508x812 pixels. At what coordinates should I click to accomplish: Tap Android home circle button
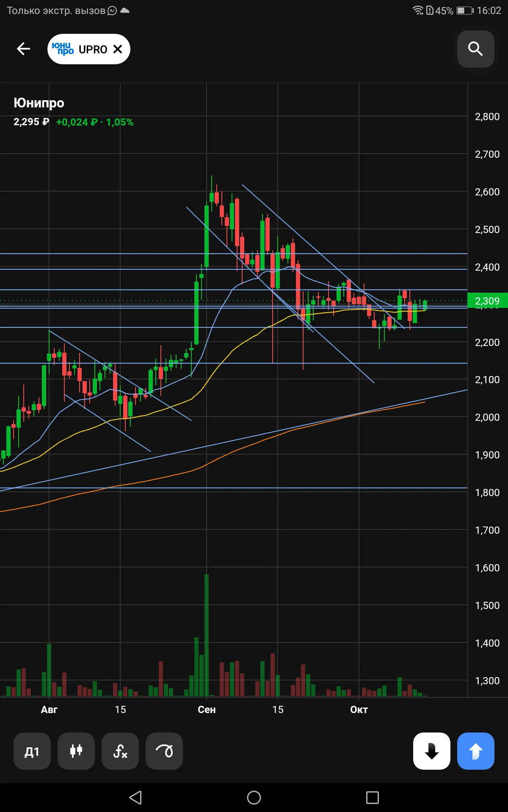[254, 798]
